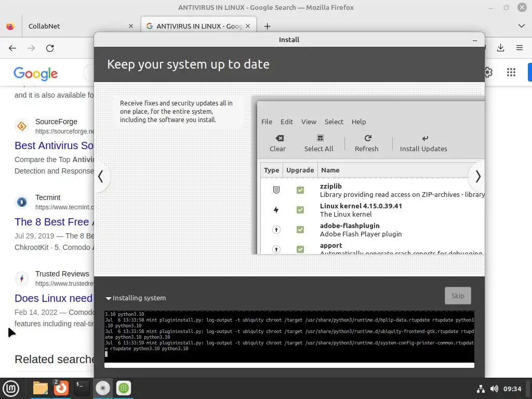Viewport: 532px width, 399px height.
Task: Open the Does Linux need result link
Action: click(x=54, y=298)
